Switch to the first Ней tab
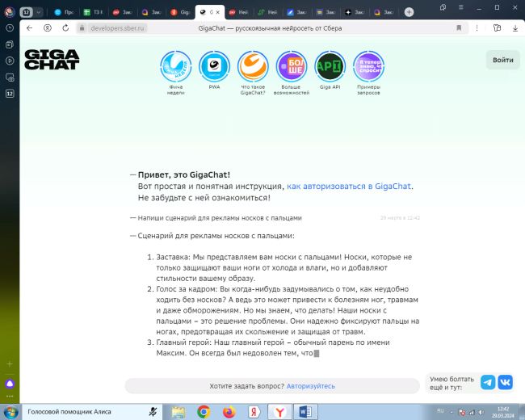 (238, 12)
